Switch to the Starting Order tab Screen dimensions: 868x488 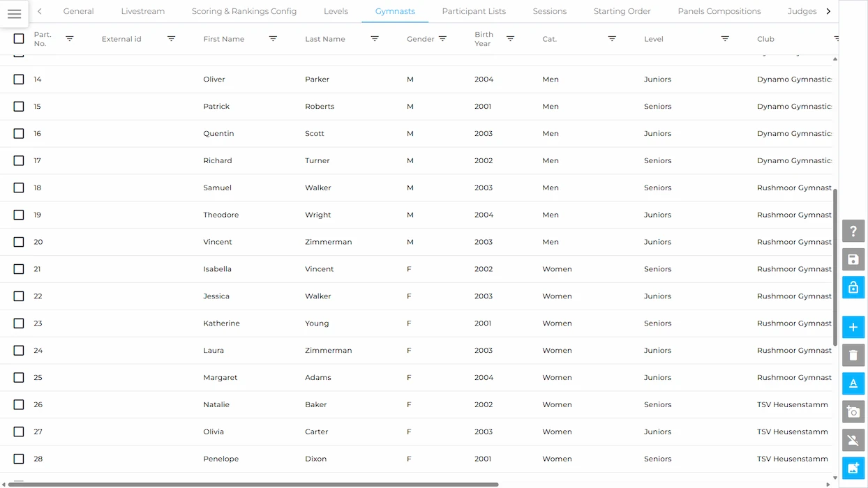(622, 11)
